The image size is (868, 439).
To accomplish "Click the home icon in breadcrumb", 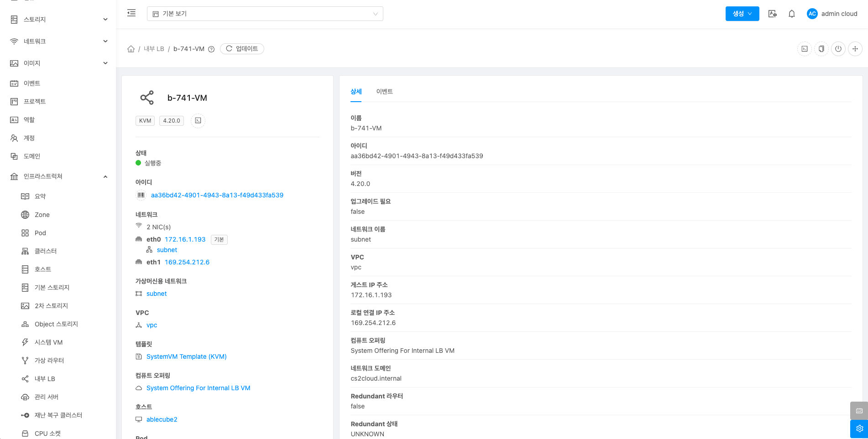I will 131,49.
